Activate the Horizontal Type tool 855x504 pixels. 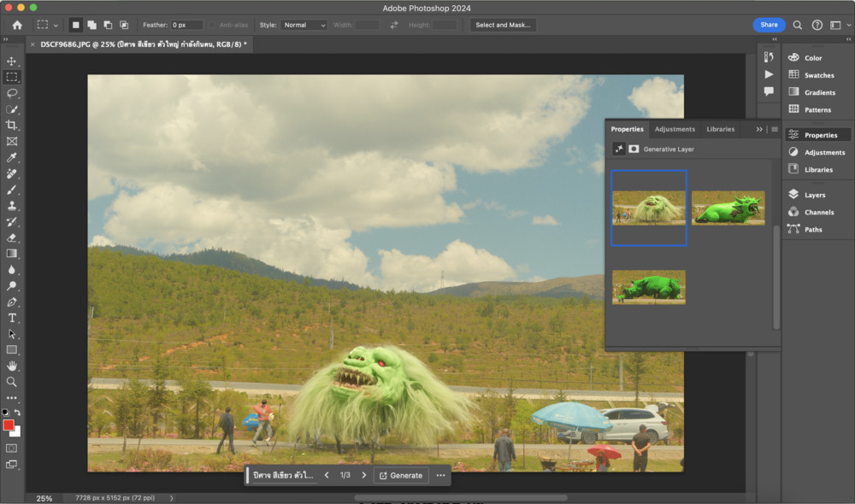click(x=12, y=318)
